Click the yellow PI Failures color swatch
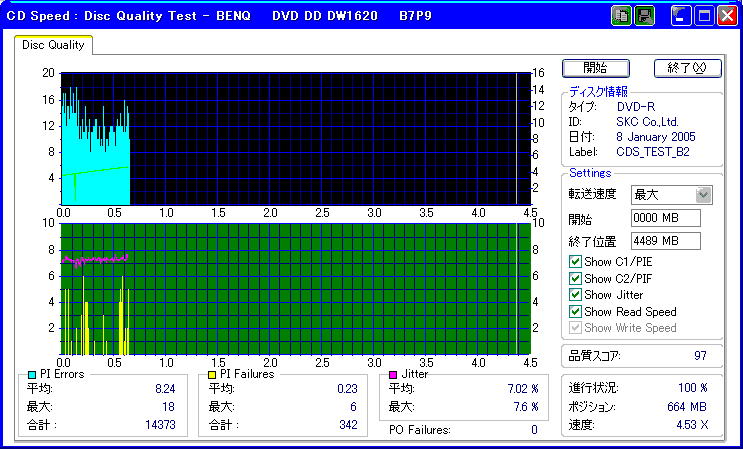The width and height of the screenshot is (743, 449). (212, 375)
